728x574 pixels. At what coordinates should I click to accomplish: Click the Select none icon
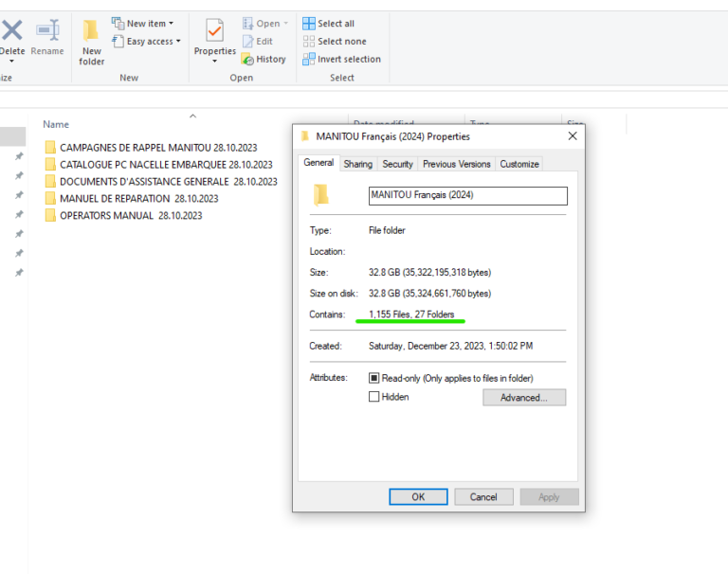[309, 42]
